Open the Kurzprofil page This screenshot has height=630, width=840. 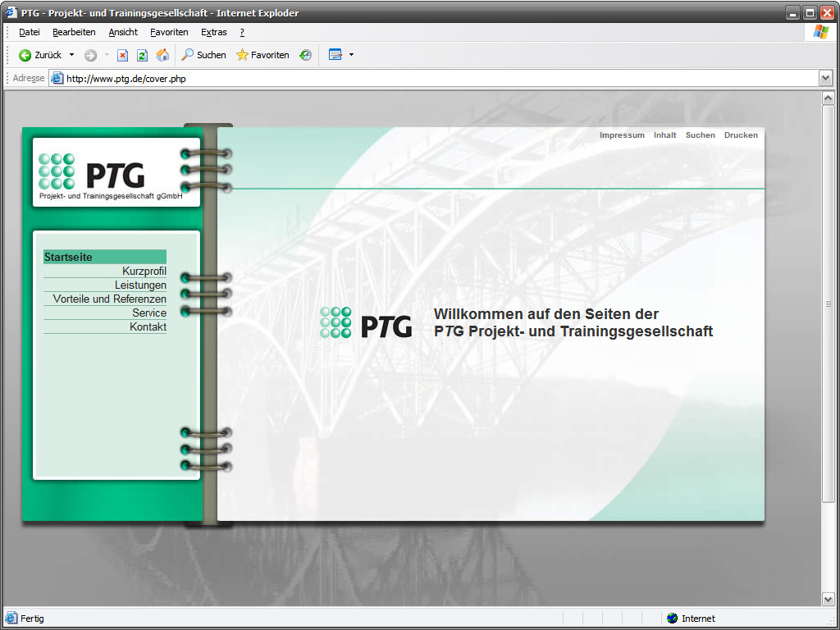[144, 271]
